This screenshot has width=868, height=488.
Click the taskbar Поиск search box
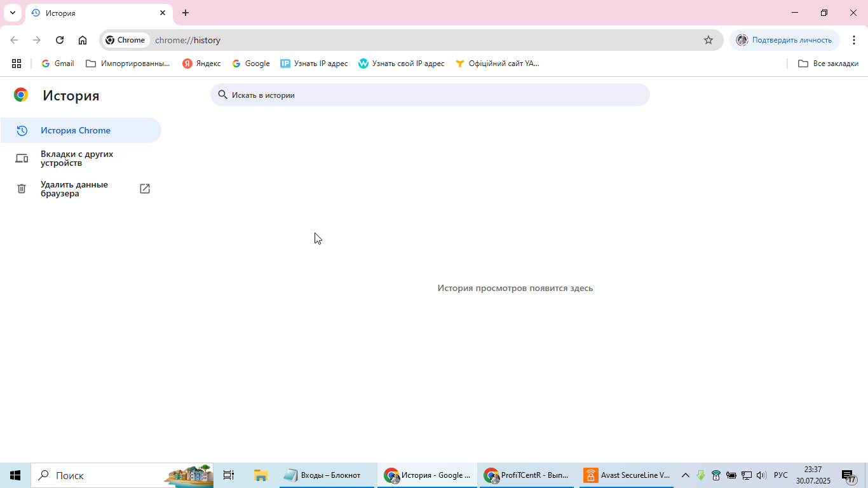point(123,475)
